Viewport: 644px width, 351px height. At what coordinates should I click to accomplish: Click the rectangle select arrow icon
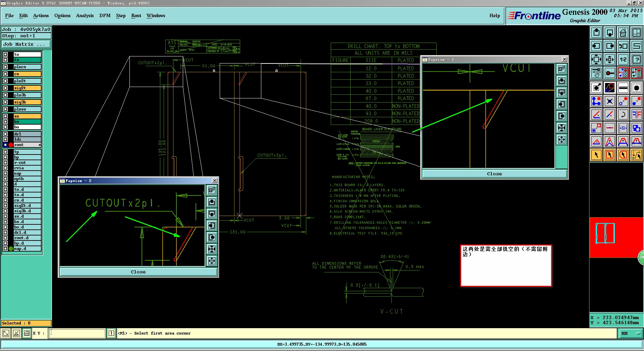[610, 155]
